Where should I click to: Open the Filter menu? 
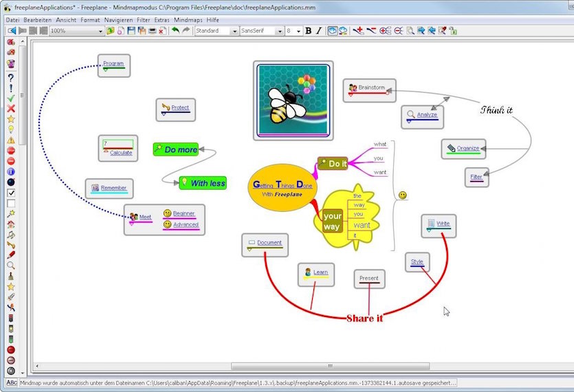tap(143, 20)
